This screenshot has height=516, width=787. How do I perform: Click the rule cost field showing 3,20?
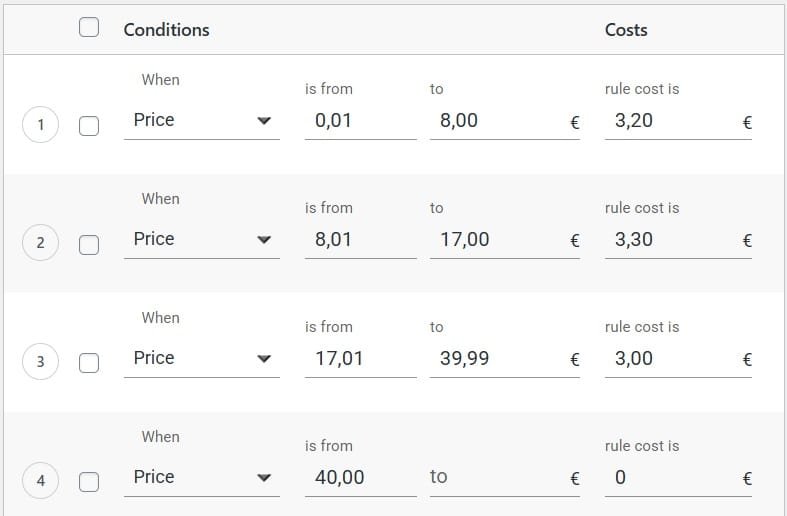click(x=670, y=121)
